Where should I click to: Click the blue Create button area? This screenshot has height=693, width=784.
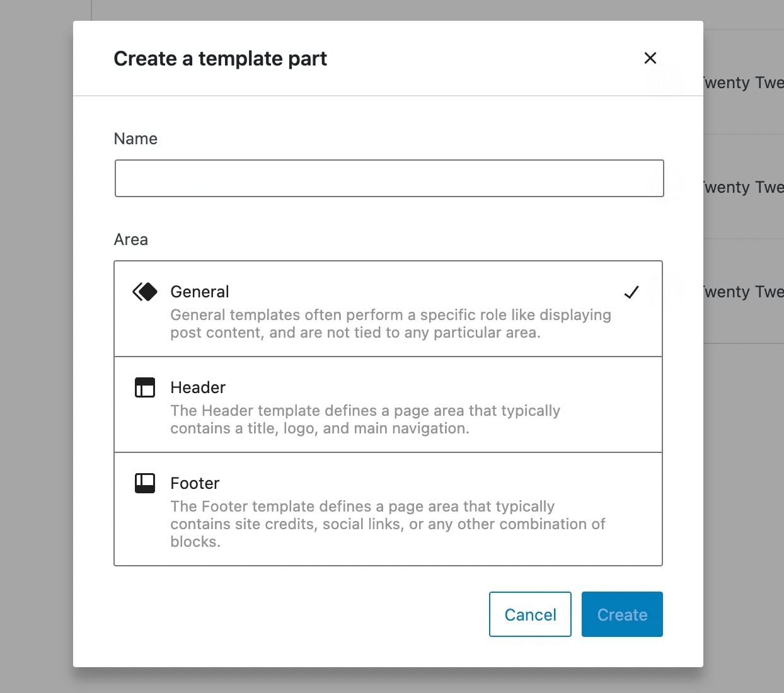[x=622, y=614]
